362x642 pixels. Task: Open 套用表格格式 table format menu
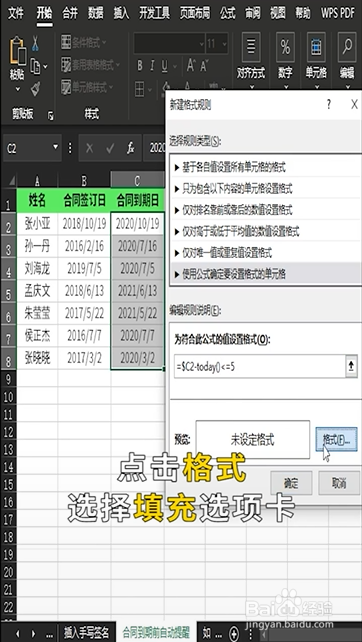point(90,65)
